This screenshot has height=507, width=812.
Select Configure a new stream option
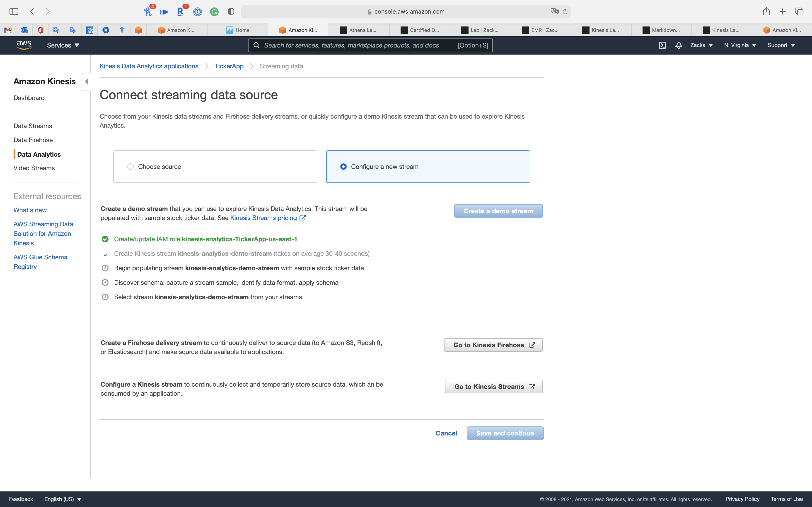pos(343,167)
